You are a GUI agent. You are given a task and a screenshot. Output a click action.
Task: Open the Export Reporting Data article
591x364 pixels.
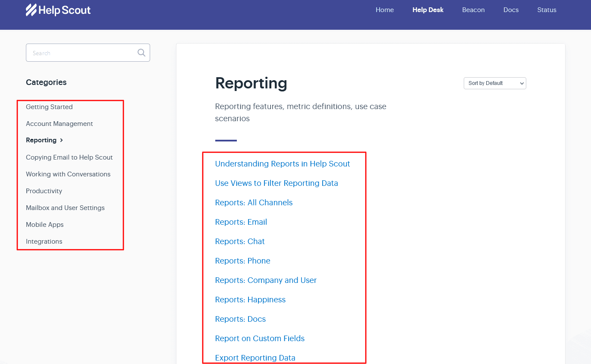(x=255, y=358)
